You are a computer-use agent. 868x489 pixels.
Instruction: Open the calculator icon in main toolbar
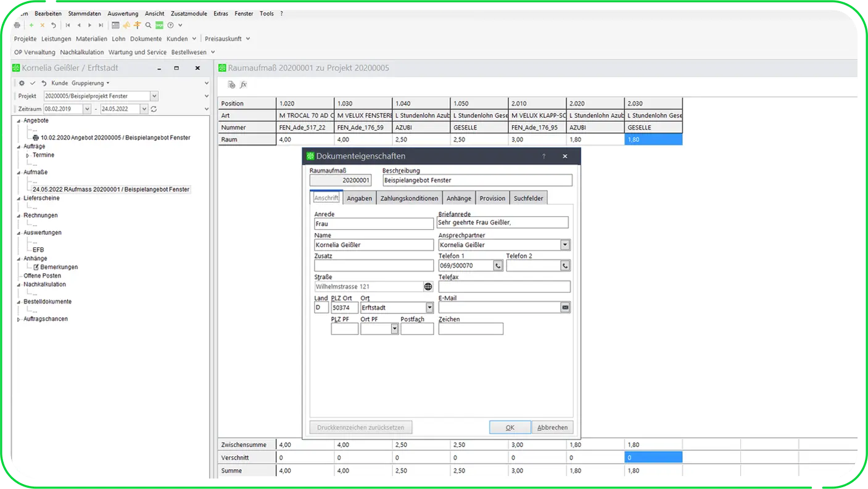(x=115, y=25)
